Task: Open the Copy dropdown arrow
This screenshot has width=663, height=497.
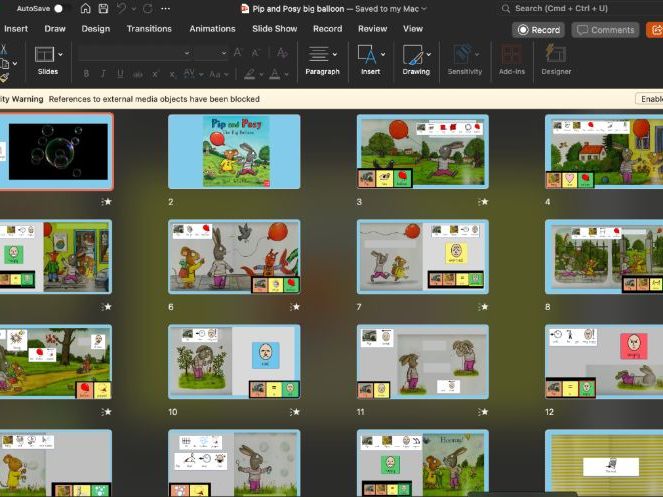Action: [x=15, y=64]
